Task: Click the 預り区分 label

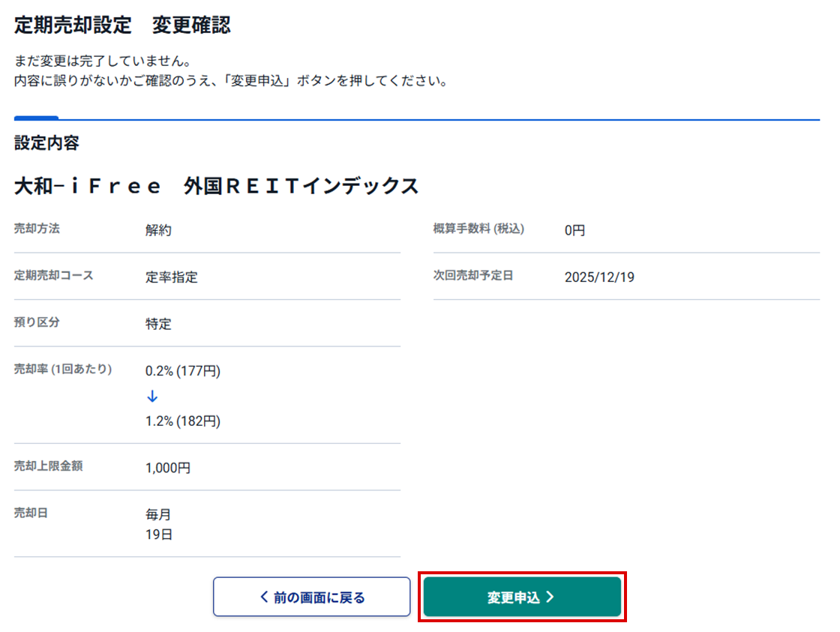Action: coord(37,322)
